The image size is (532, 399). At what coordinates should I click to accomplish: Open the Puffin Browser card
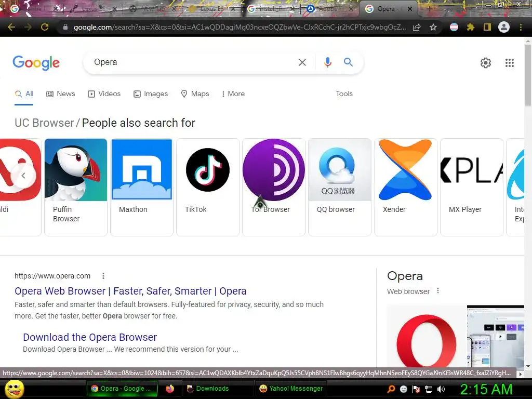tap(76, 187)
